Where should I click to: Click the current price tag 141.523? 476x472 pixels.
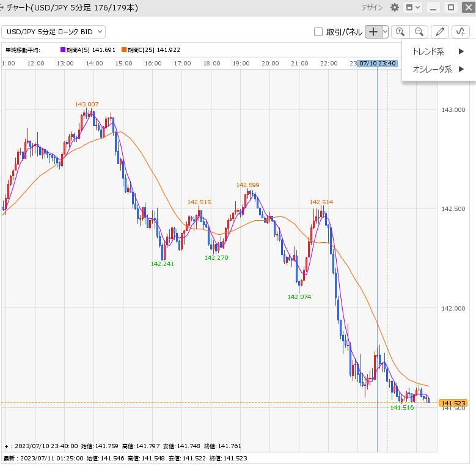pos(453,403)
